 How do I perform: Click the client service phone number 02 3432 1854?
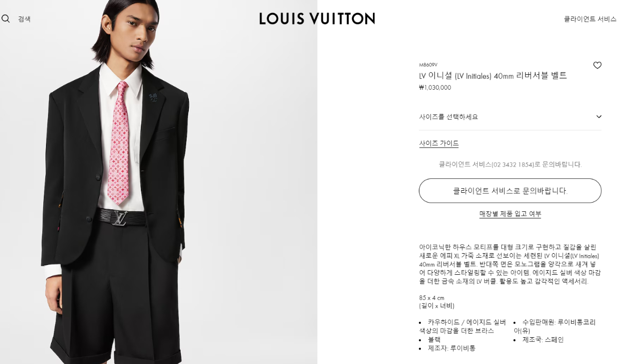point(512,164)
